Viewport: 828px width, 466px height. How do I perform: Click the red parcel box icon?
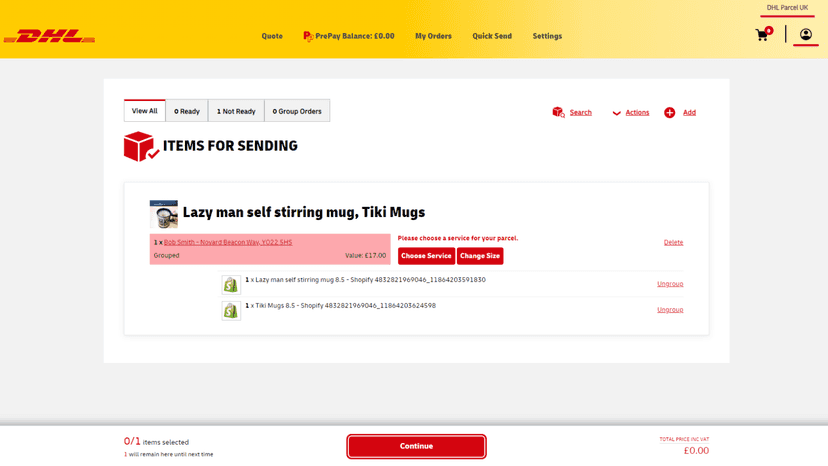point(140,146)
